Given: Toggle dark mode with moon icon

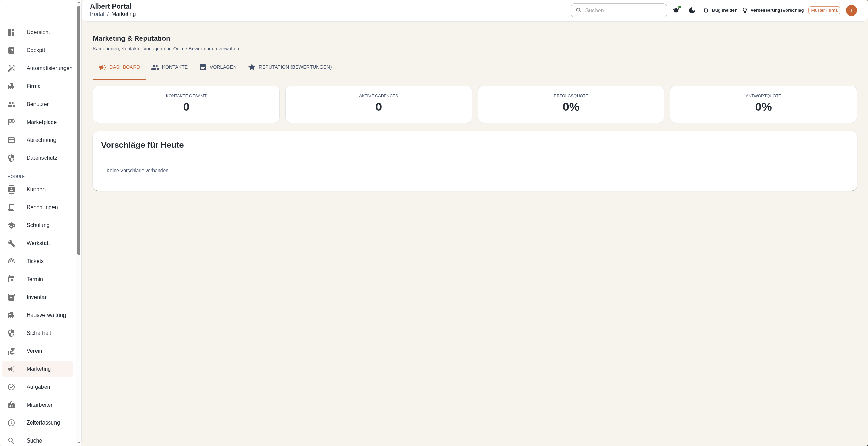Looking at the screenshot, I should 692,10.
